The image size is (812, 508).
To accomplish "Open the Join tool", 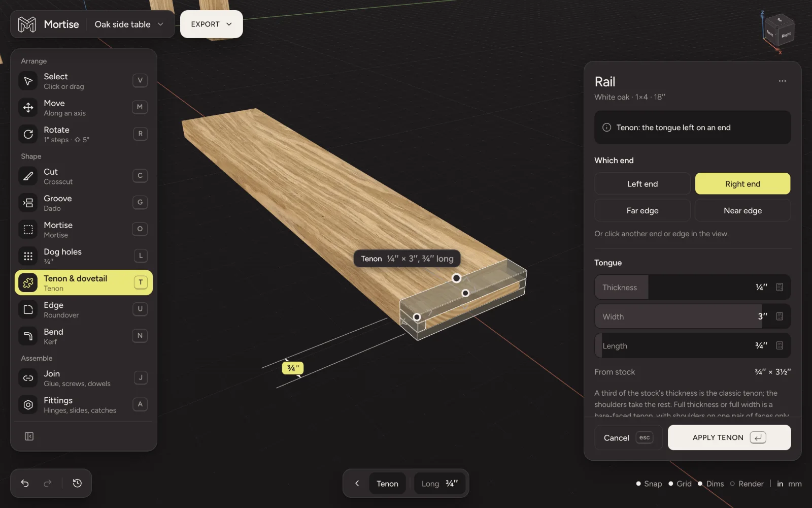I will [84, 378].
